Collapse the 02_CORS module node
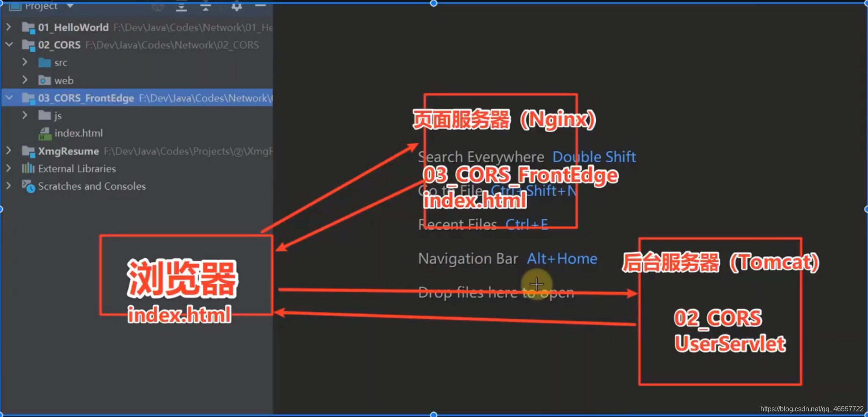This screenshot has width=868, height=417. pyautogui.click(x=8, y=44)
